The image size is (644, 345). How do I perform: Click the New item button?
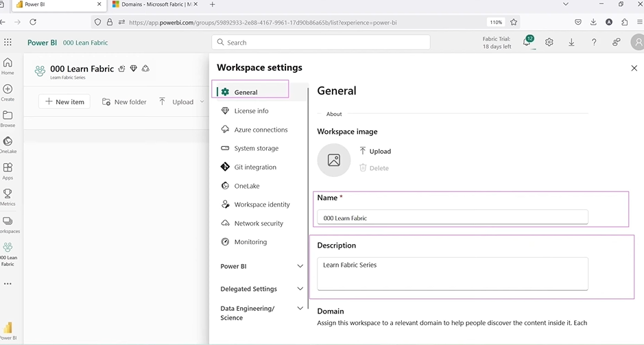[64, 102]
